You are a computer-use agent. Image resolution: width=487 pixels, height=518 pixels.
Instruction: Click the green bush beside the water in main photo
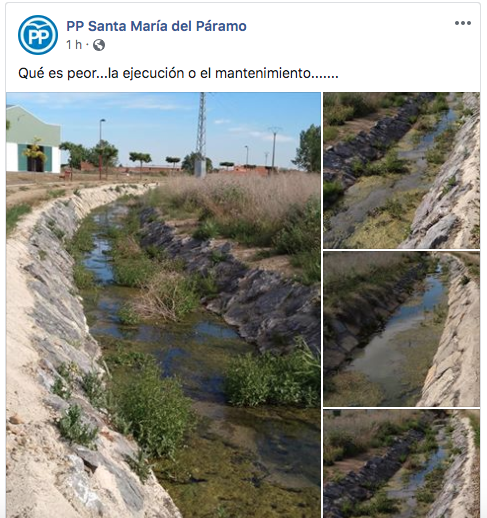[x=272, y=380]
